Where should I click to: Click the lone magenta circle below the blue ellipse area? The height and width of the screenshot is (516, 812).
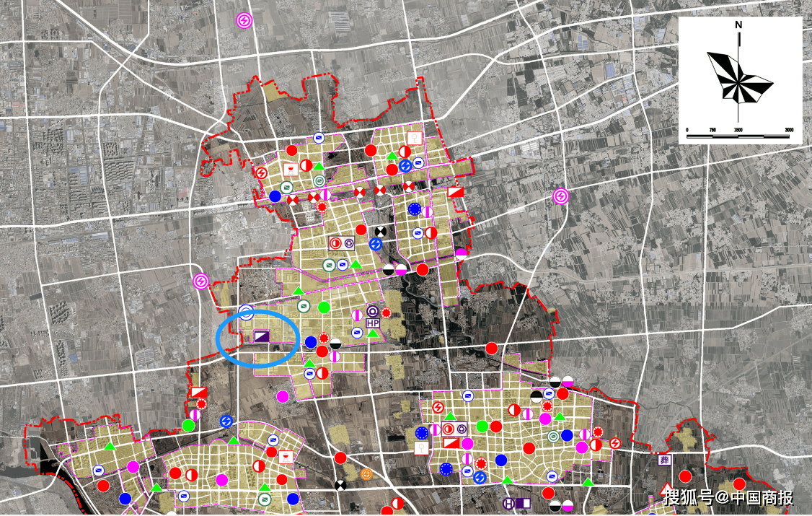tap(283, 397)
